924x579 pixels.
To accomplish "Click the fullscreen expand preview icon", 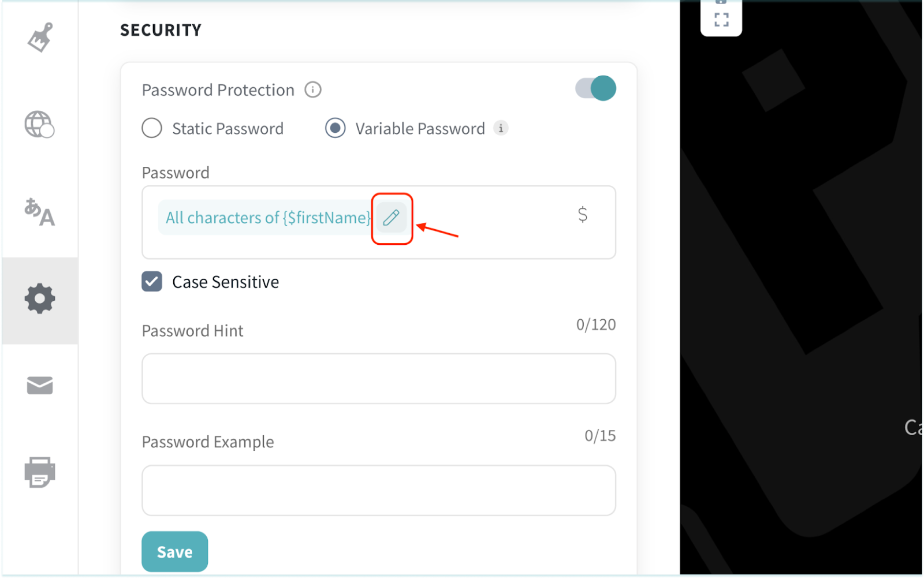I will click(x=721, y=20).
